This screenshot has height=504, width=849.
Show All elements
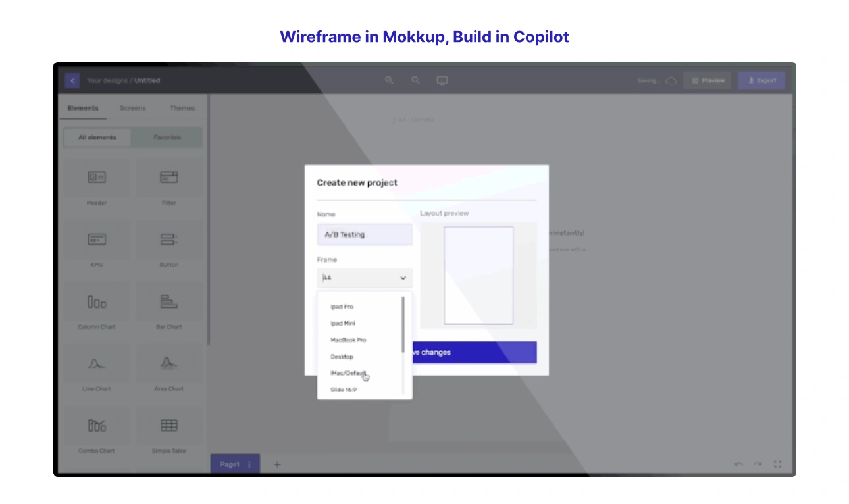[97, 138]
